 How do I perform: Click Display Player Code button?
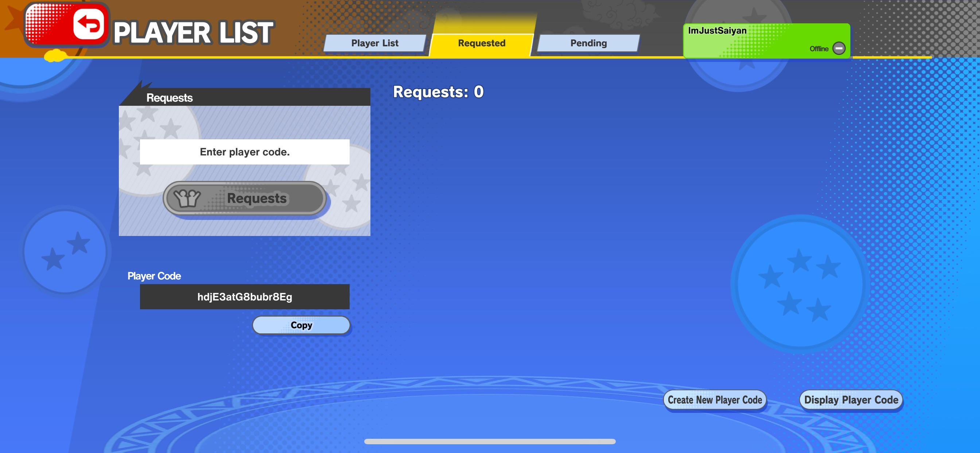pos(851,400)
